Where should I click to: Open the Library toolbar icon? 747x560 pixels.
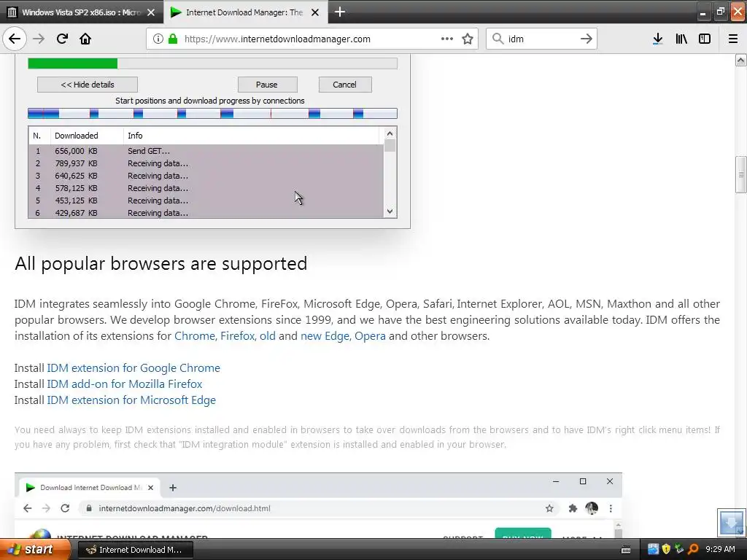(681, 39)
